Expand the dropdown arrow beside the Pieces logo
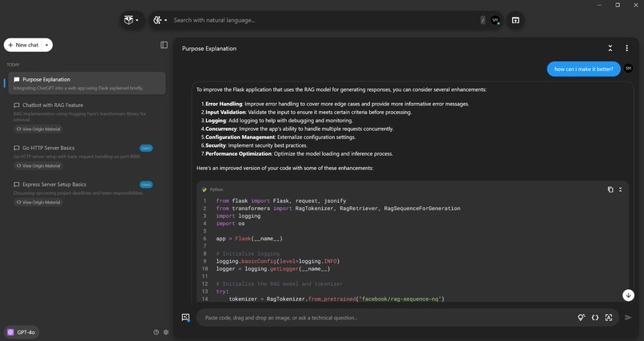 click(137, 20)
